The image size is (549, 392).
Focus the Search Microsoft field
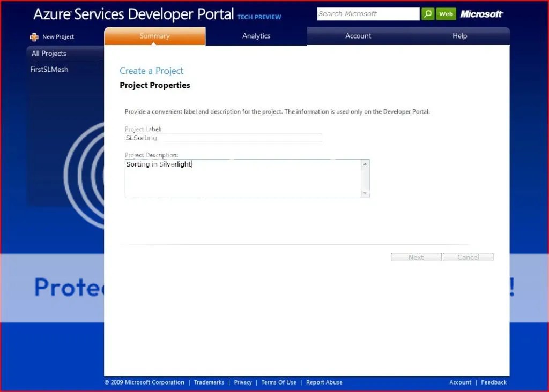pyautogui.click(x=368, y=14)
